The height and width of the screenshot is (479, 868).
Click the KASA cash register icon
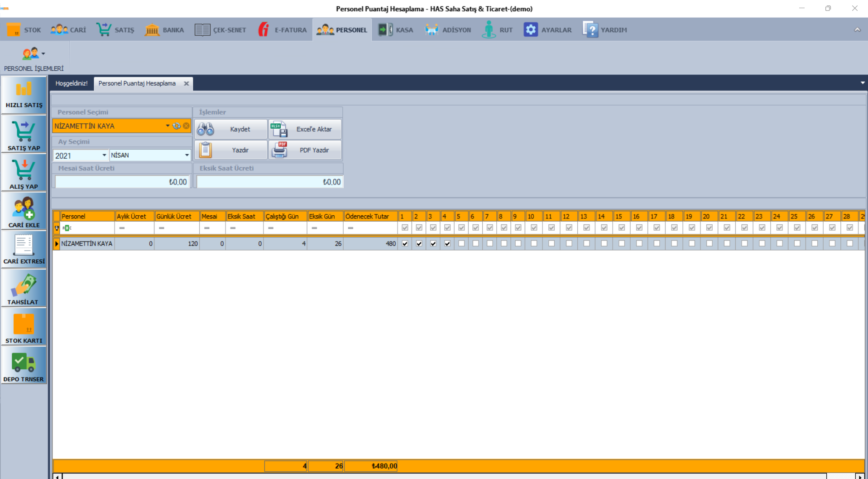coord(385,30)
